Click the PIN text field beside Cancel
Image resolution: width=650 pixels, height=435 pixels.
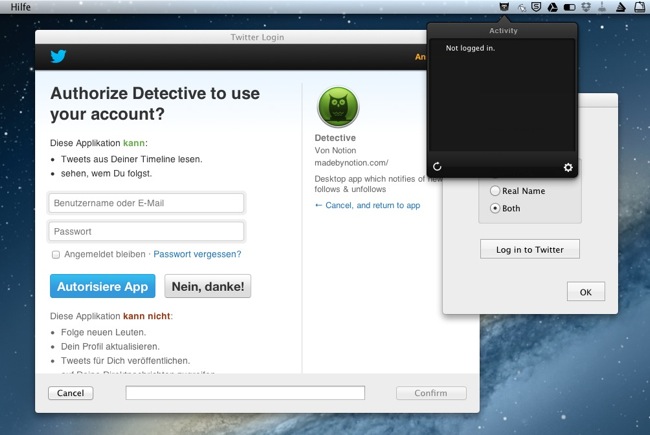[x=245, y=393]
